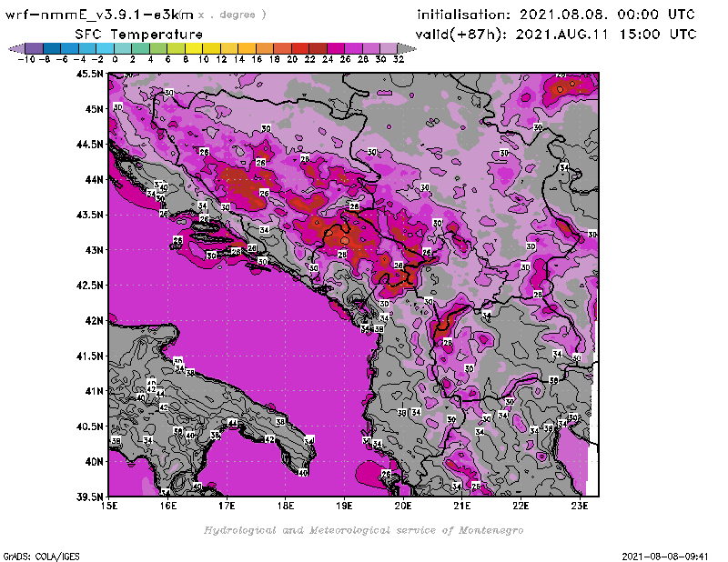Click the cyan swatch between -2 and 0
This screenshot has width=728, height=562.
tap(105, 48)
